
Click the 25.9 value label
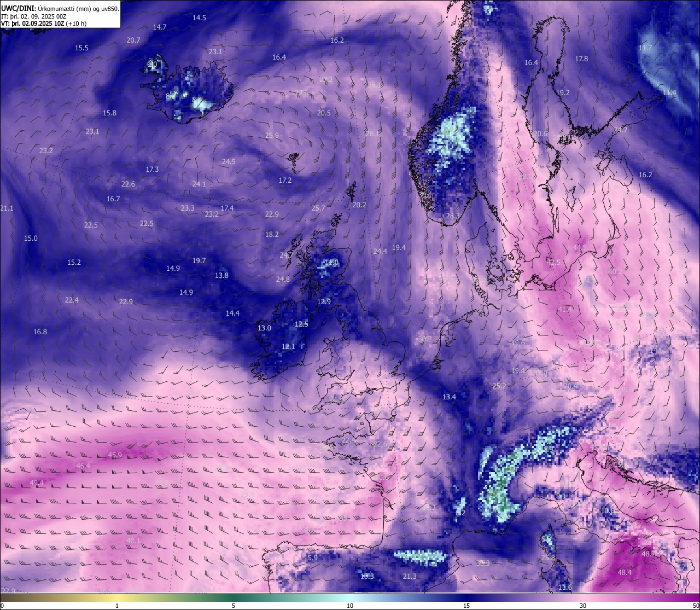[272, 135]
